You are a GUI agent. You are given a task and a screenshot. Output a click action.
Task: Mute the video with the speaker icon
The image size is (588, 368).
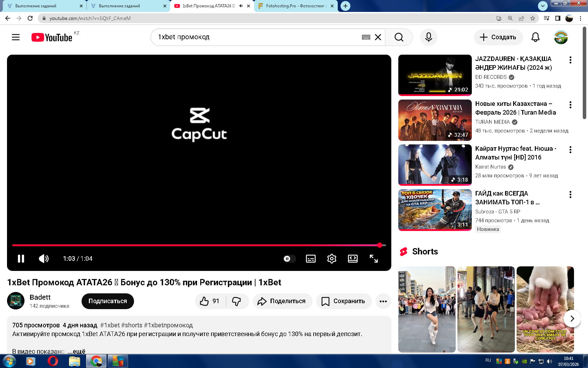click(x=44, y=259)
